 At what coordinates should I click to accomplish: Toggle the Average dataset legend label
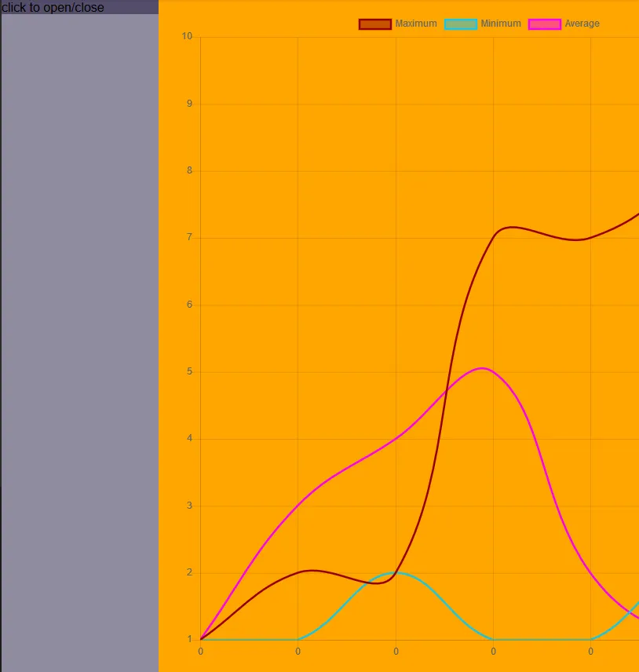point(582,24)
